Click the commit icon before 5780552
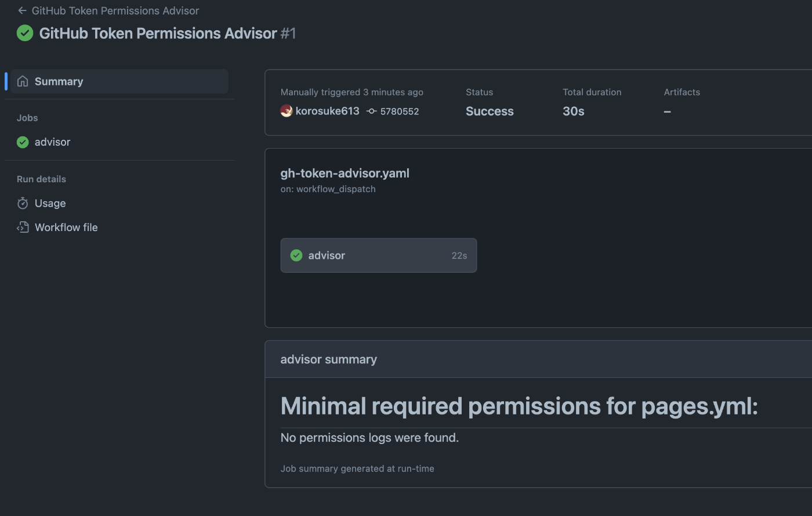 (x=372, y=111)
